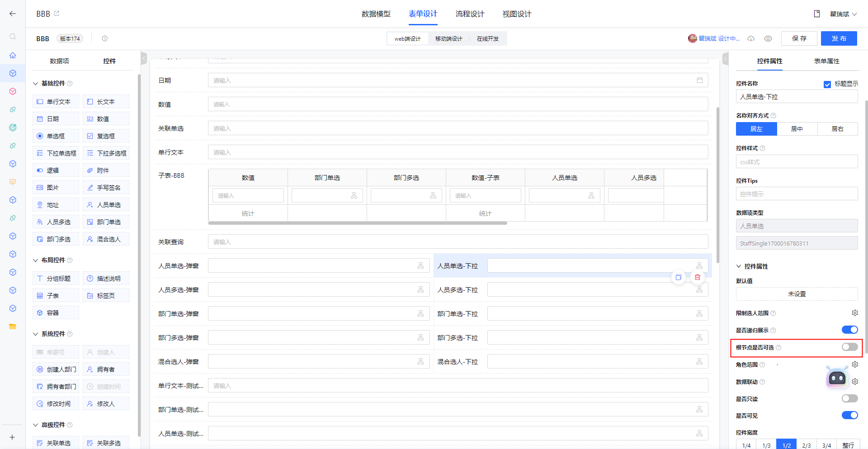This screenshot has height=449, width=868.
Task: Open the form preview eye icon
Action: coord(768,38)
